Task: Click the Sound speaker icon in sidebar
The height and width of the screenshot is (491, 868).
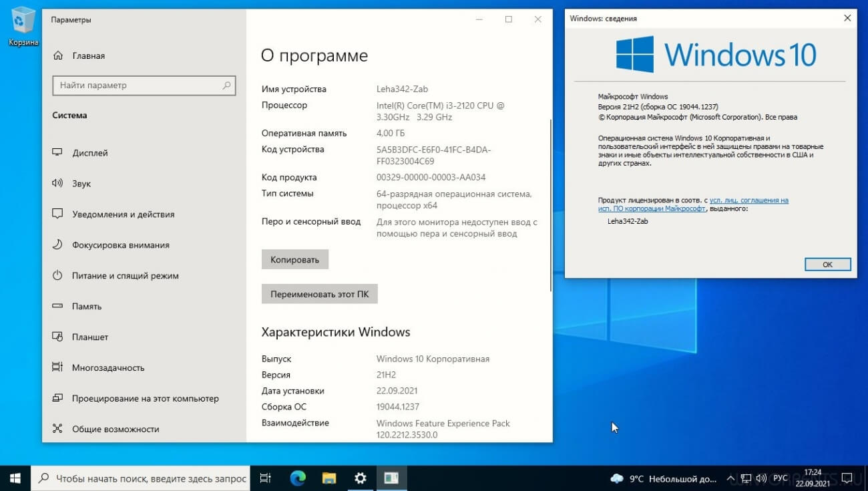Action: pyautogui.click(x=57, y=183)
